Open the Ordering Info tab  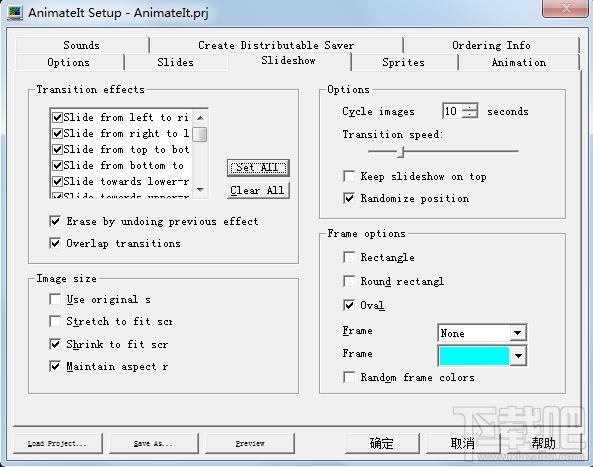click(x=491, y=45)
